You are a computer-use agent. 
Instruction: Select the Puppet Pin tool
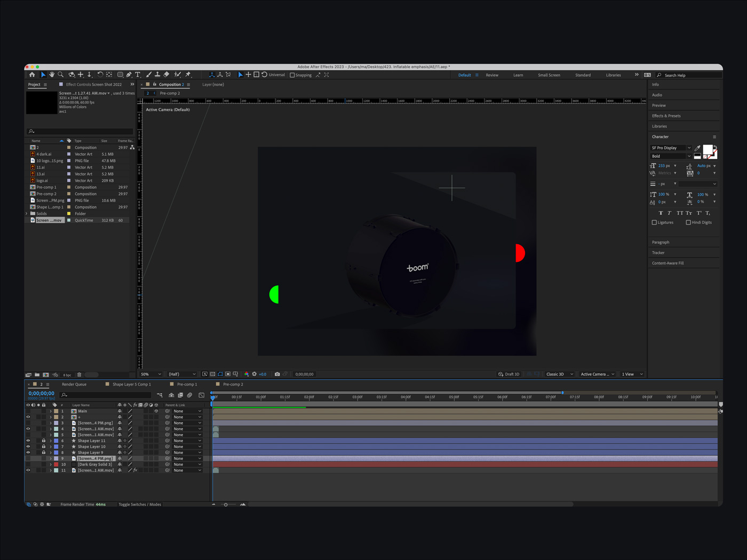[188, 75]
